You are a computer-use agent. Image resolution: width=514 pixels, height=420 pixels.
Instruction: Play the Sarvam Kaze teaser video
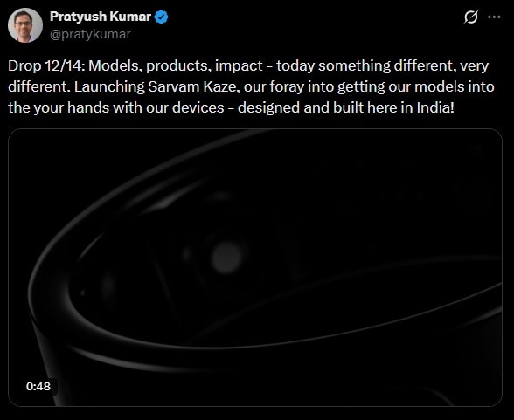click(255, 267)
